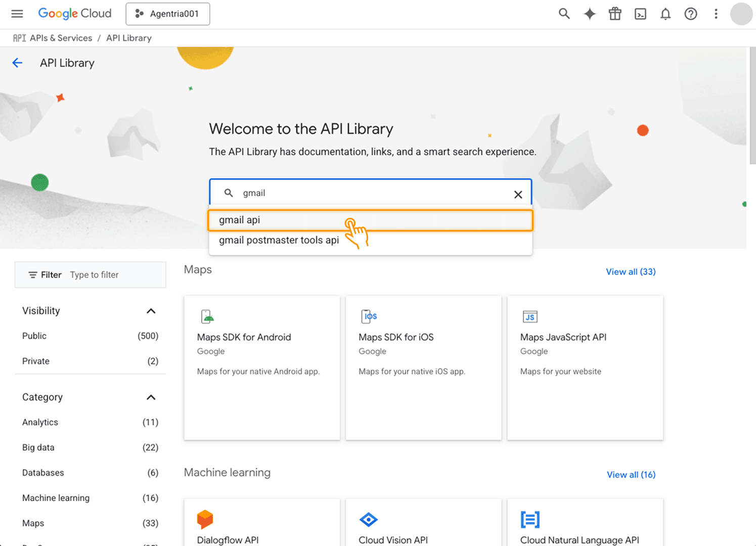Open the Gemini sparkle assistant icon

[x=590, y=14]
